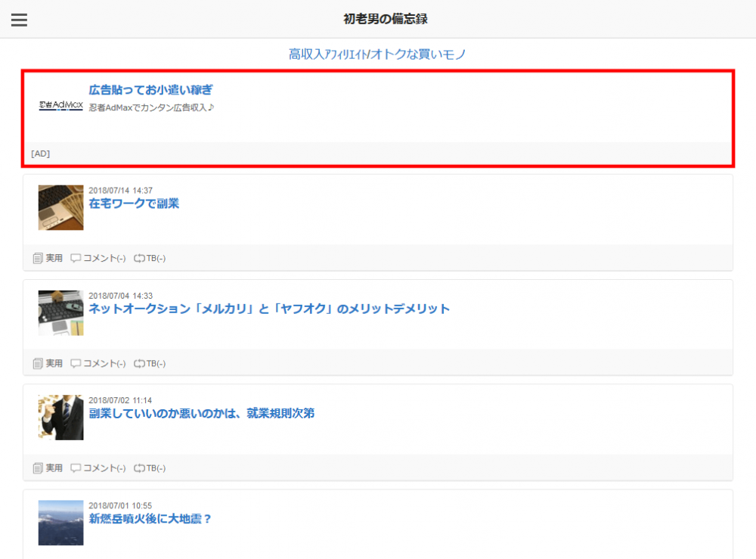Screen dimensions: 756x559
Task: Click trackback icon in ネットオークション post
Action: [x=139, y=364]
